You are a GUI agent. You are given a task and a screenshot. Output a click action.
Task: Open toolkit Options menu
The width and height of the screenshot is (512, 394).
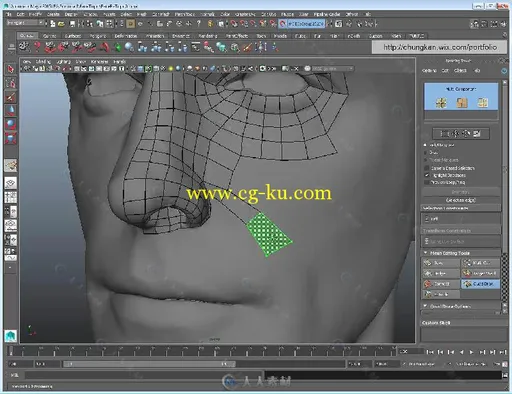pyautogui.click(x=429, y=71)
